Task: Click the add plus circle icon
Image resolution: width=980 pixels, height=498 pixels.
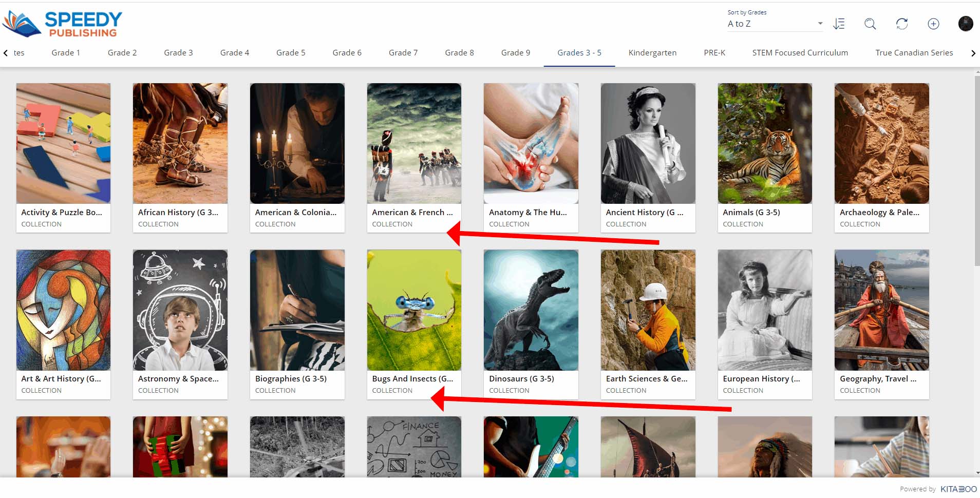Action: 933,24
